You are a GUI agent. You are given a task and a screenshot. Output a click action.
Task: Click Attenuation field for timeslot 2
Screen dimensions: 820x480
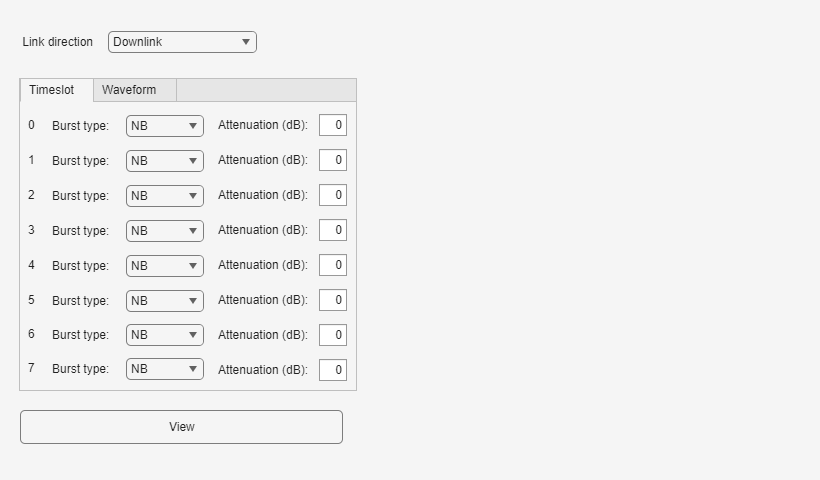click(333, 195)
